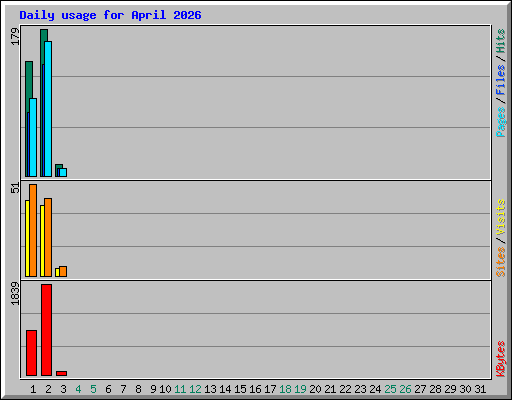Click day 29 on the x-axis
512x400 pixels.
(x=450, y=389)
